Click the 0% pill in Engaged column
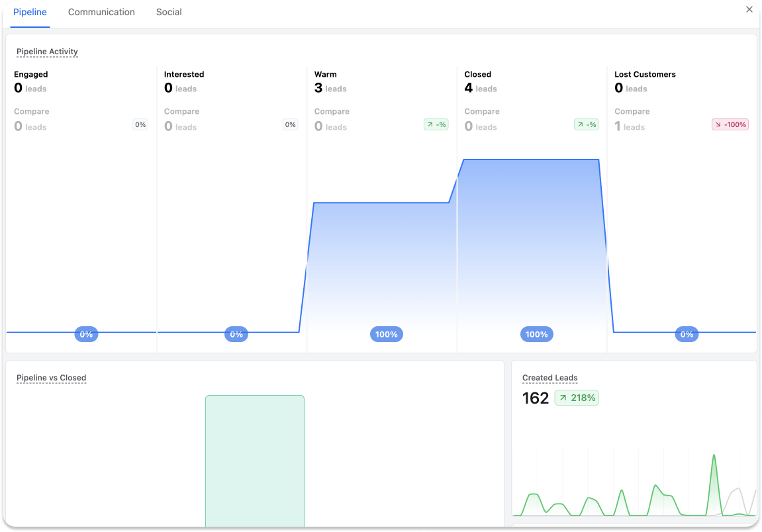The height and width of the screenshot is (532, 762). pyautogui.click(x=86, y=334)
